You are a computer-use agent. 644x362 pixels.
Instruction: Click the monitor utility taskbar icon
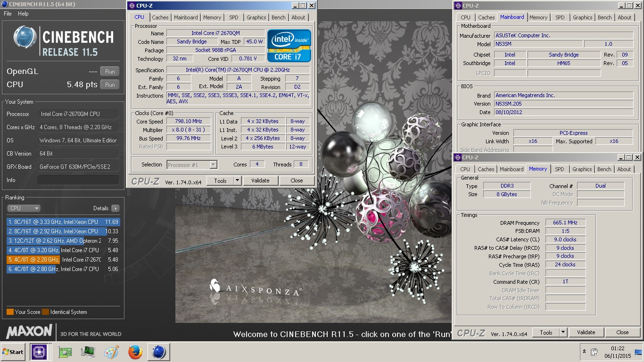pyautogui.click(x=88, y=352)
